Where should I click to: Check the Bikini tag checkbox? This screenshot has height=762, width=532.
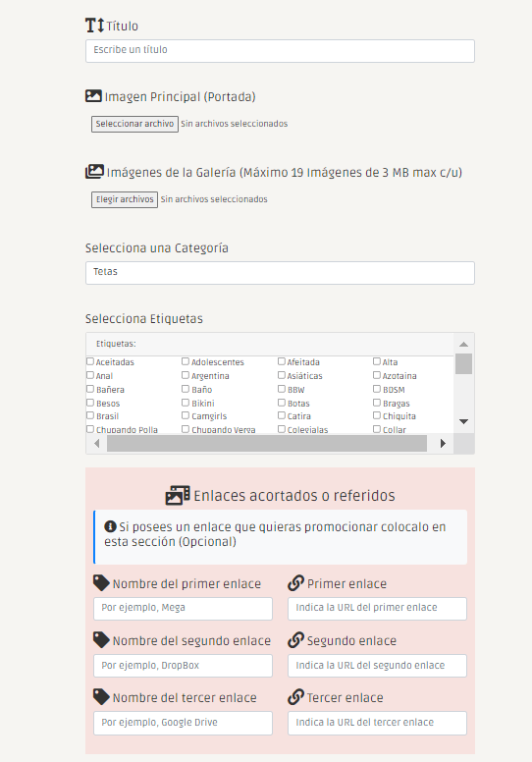186,403
